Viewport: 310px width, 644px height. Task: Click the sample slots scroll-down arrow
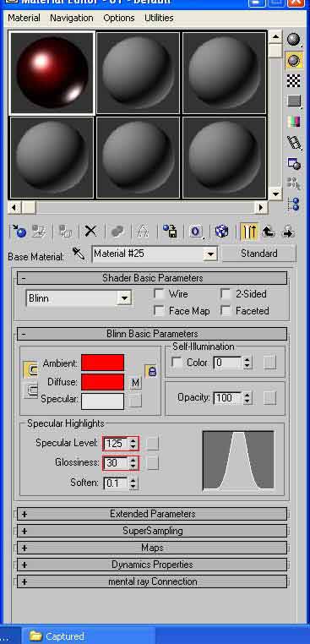(x=275, y=193)
